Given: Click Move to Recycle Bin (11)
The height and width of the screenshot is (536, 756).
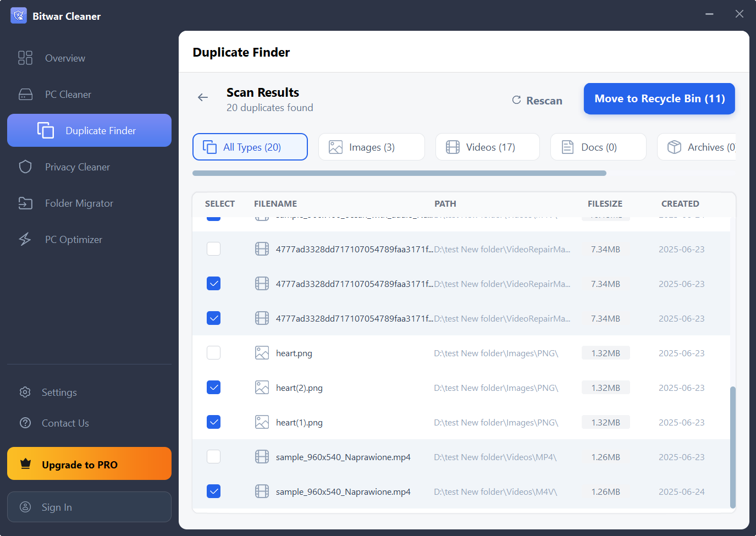Looking at the screenshot, I should coord(659,98).
